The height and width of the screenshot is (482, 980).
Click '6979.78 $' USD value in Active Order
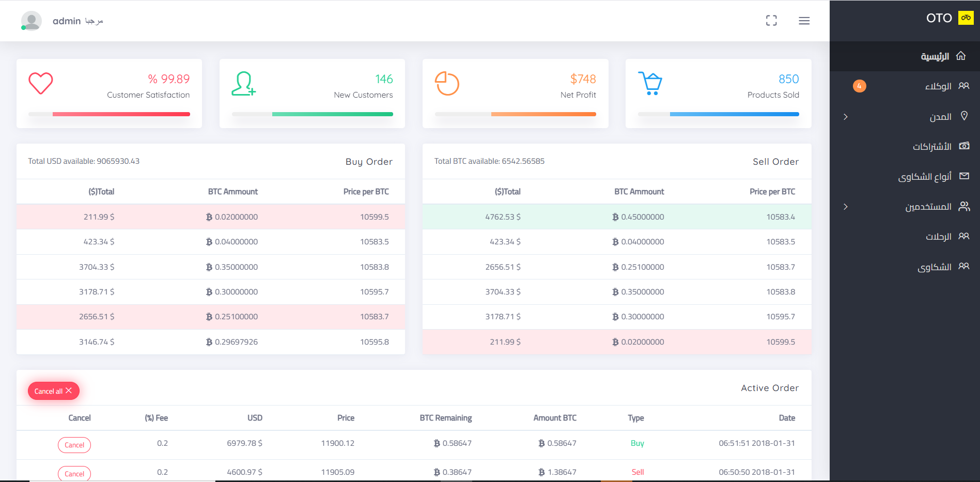[x=244, y=443]
